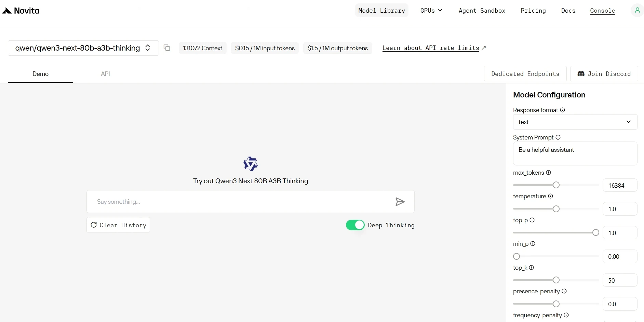Click the min_p value field

click(620, 256)
